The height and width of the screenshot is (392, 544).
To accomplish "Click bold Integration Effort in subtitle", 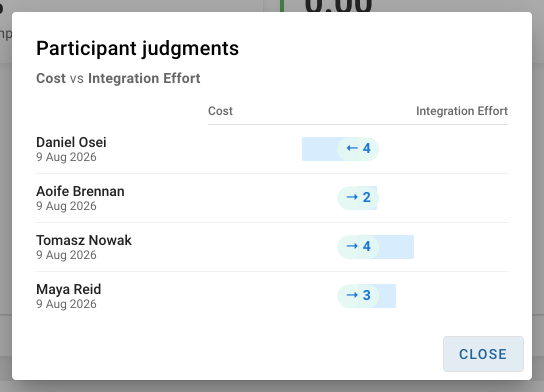I will point(144,78).
